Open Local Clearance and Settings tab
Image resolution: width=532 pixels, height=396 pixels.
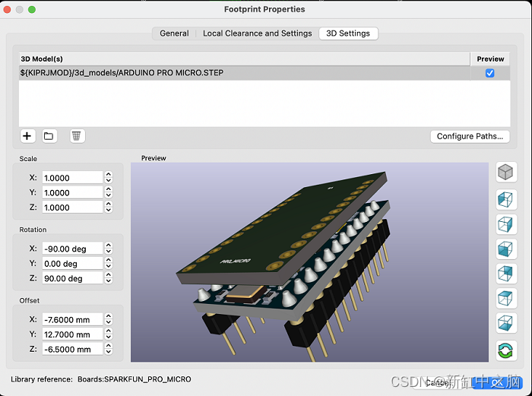click(x=257, y=33)
